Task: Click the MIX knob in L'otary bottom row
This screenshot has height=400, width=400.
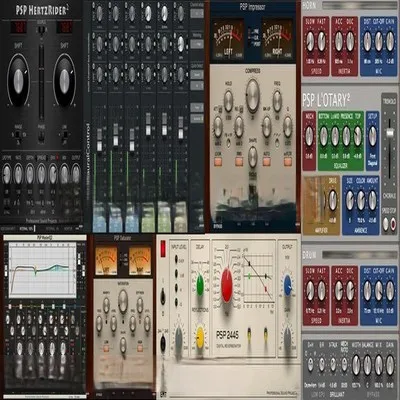Action: [x=379, y=365]
